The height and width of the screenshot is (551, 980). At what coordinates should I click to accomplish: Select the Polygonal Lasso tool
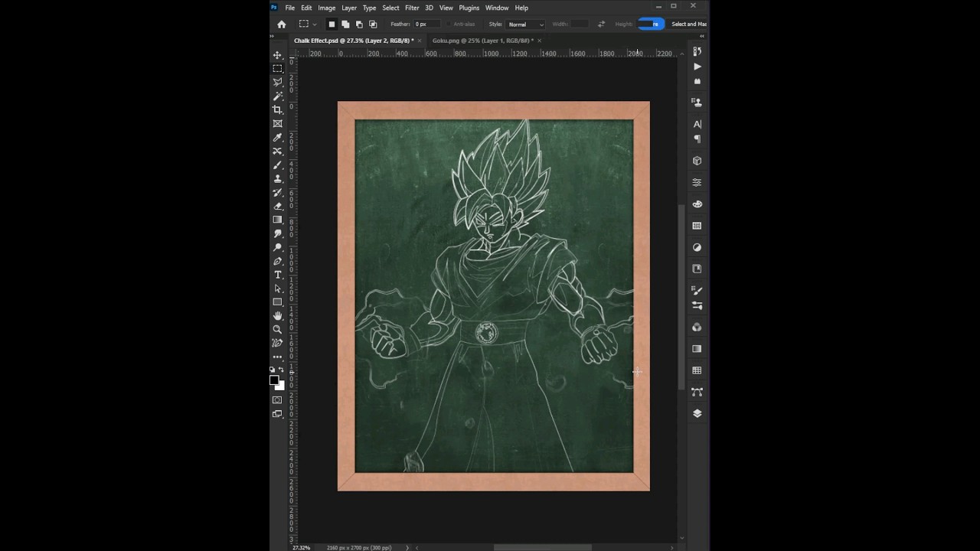(x=277, y=83)
